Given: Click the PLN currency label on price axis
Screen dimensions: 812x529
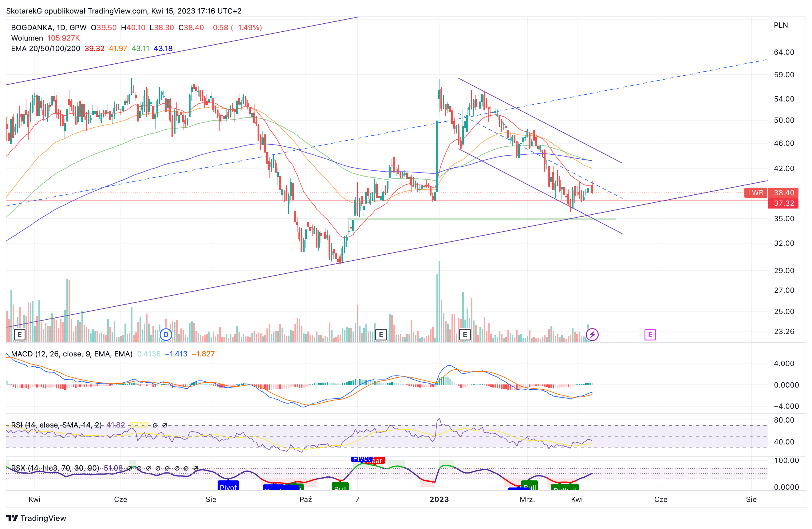Looking at the screenshot, I should pyautogui.click(x=781, y=25).
